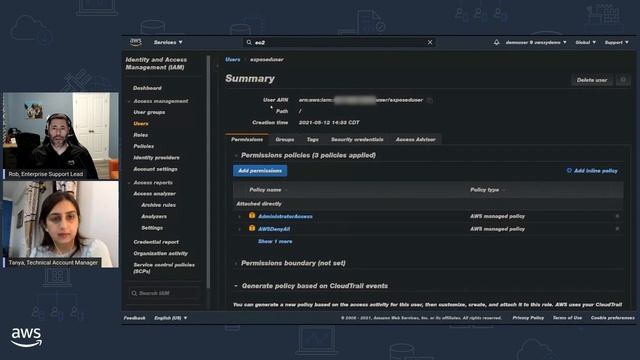Screen dimensions: 640x360
Task: Click the search magnifier in top bar
Action: coord(249,42)
